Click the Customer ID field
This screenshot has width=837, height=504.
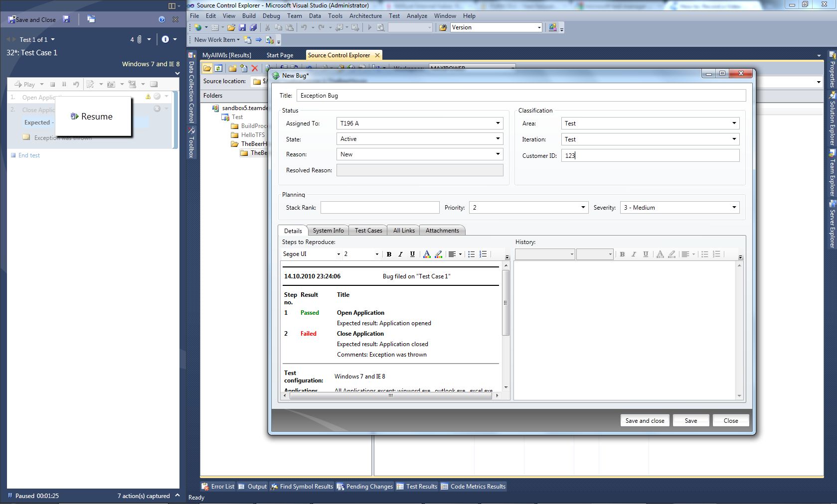[650, 155]
